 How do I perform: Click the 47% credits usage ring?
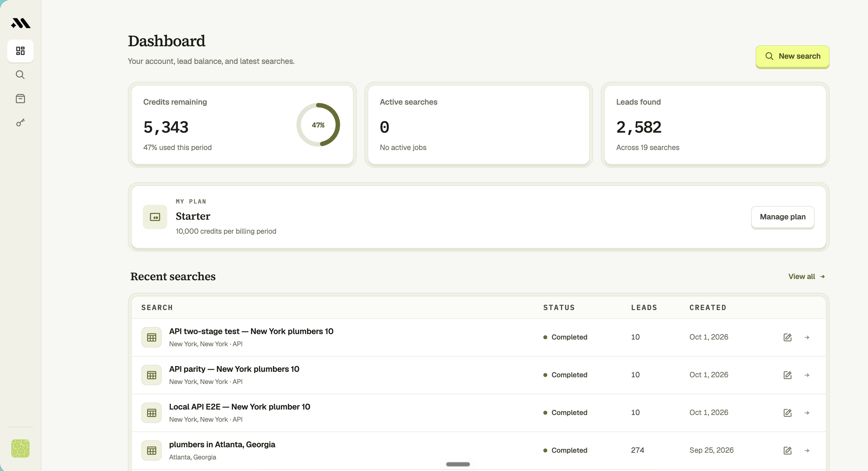pyautogui.click(x=318, y=125)
